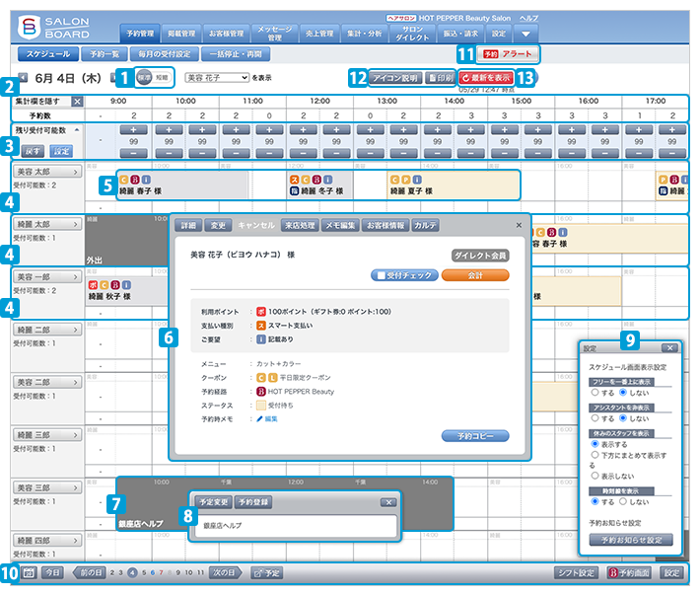Expand staff row 美容 一郎
This screenshot has width=700, height=595.
point(47,277)
